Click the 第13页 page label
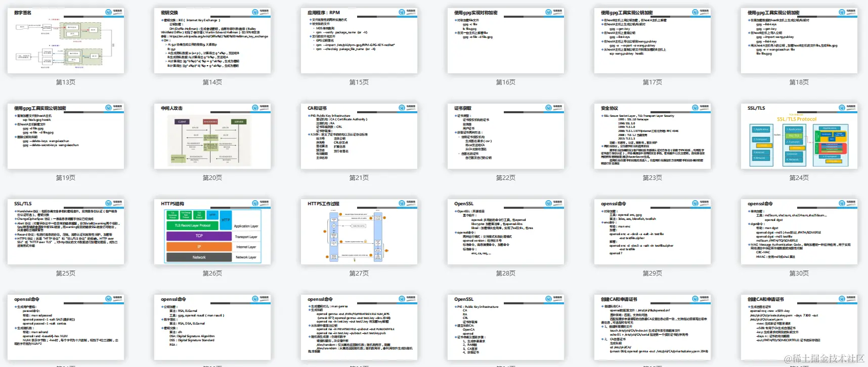This screenshot has width=868, height=367. pos(66,82)
